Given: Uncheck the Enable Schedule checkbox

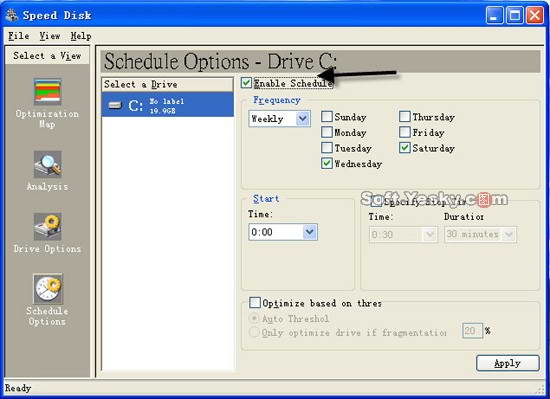Looking at the screenshot, I should pyautogui.click(x=247, y=83).
